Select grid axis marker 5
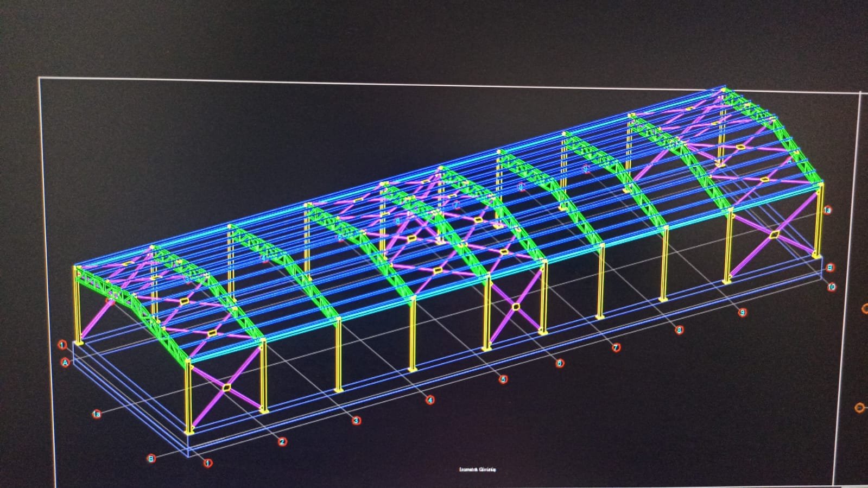 503,379
